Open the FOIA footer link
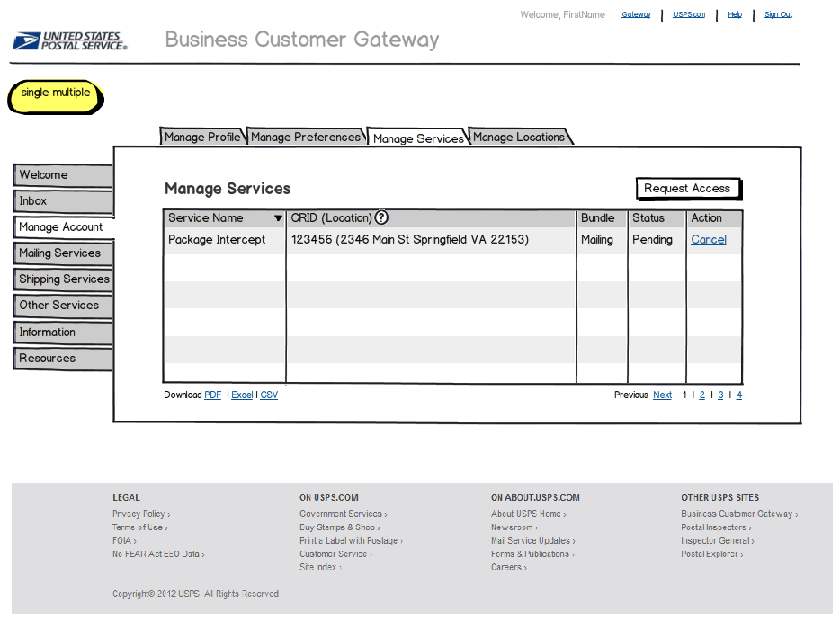Image resolution: width=840 pixels, height=621 pixels. tap(124, 541)
